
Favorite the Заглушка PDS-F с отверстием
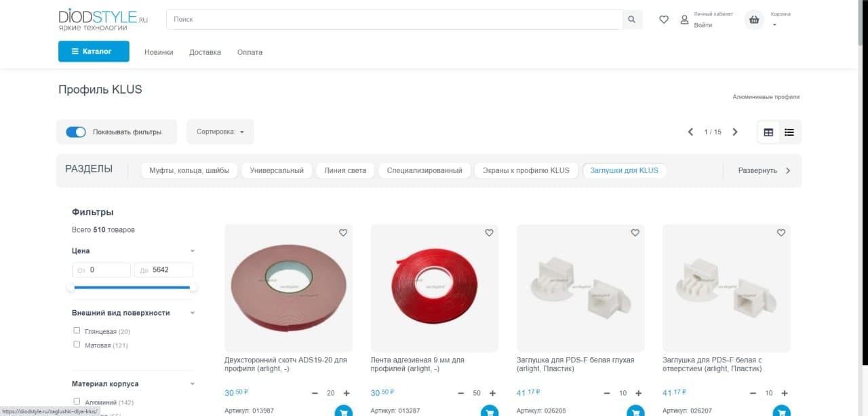pos(781,233)
